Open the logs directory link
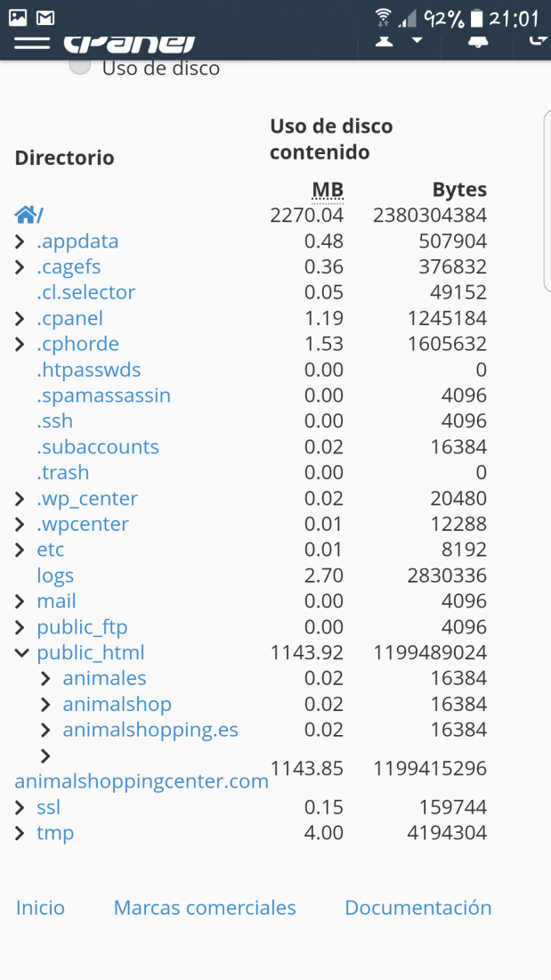This screenshot has height=980, width=551. pyautogui.click(x=55, y=576)
